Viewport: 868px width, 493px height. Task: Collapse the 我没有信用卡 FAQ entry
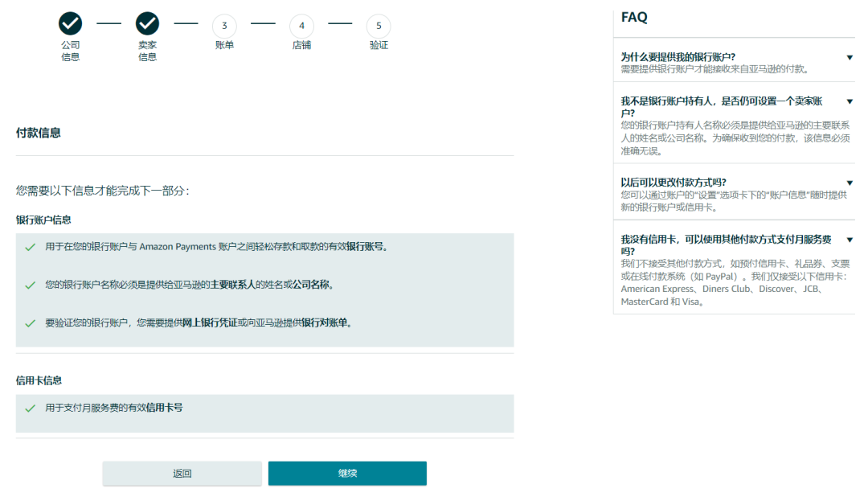coord(850,239)
